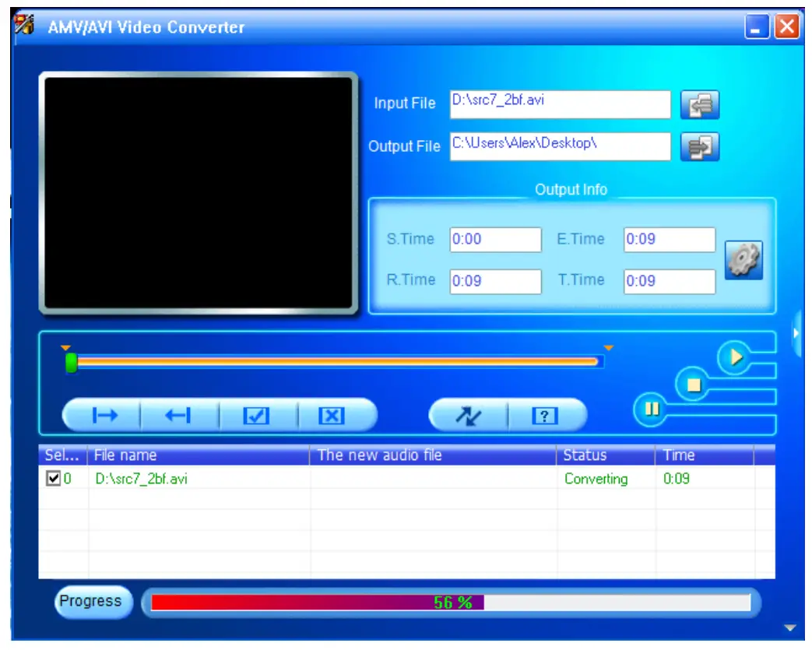Click the Sel... column header

[x=62, y=455]
